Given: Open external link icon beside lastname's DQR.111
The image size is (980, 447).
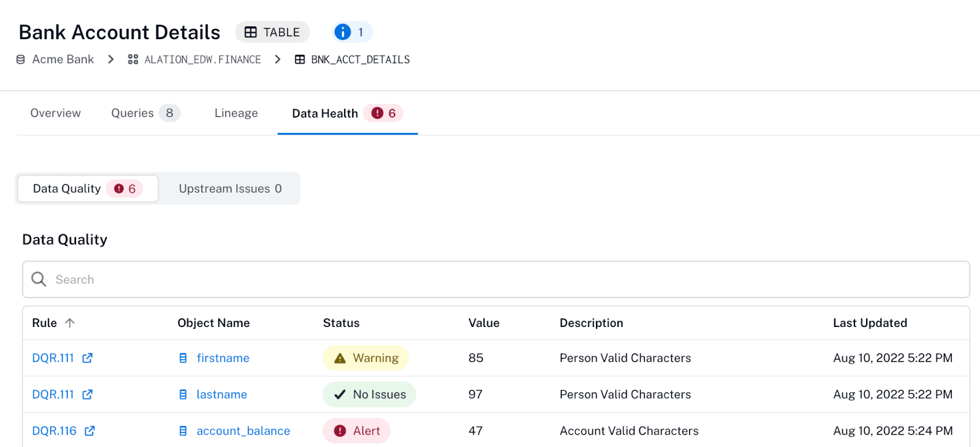Looking at the screenshot, I should point(88,394).
